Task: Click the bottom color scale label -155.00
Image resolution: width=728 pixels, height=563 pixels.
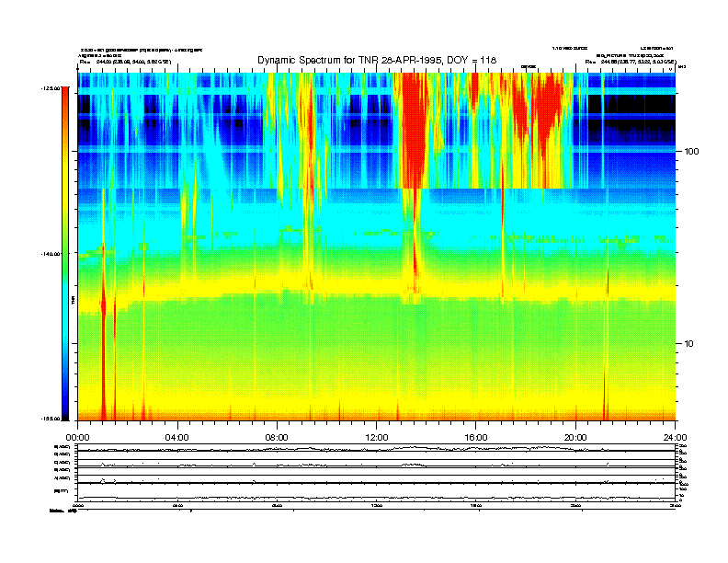Action: coord(51,419)
